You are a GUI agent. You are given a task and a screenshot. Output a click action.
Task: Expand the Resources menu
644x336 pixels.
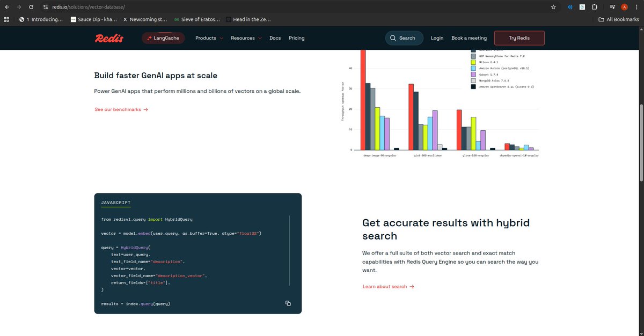point(246,38)
